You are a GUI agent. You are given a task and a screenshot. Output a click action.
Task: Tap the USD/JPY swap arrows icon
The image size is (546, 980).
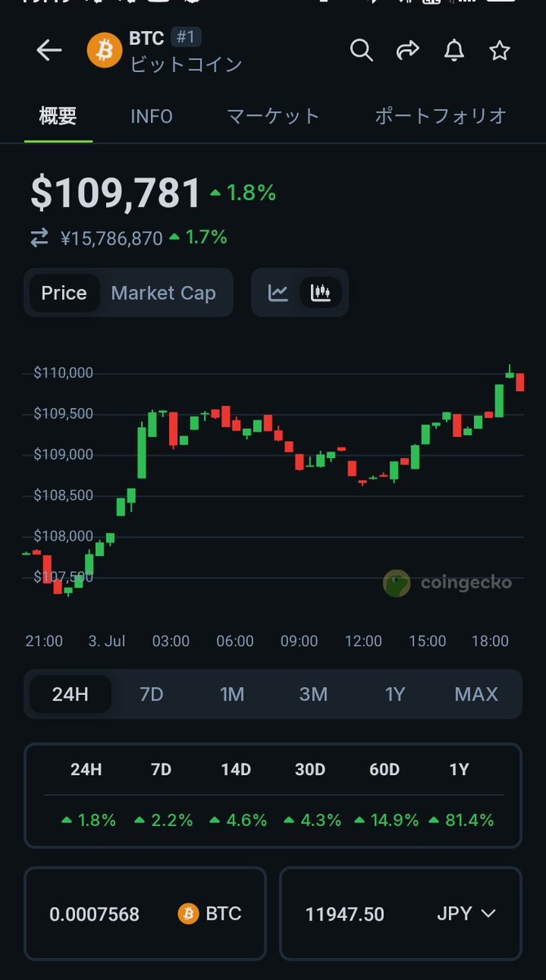39,238
